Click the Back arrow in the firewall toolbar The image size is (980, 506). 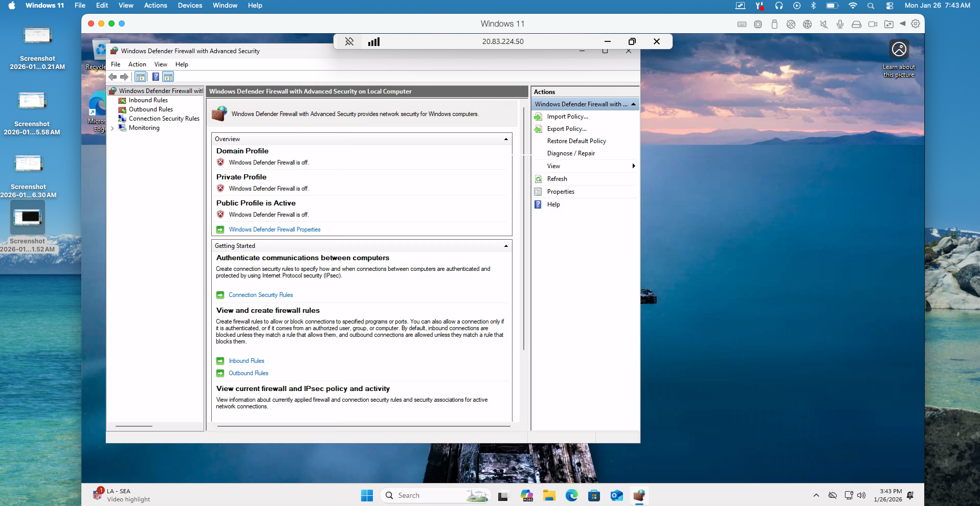113,77
